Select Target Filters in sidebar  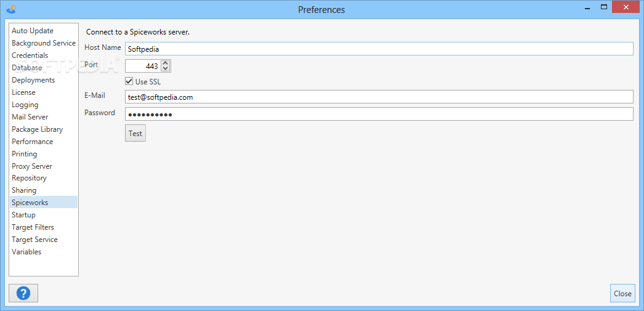[x=44, y=227]
